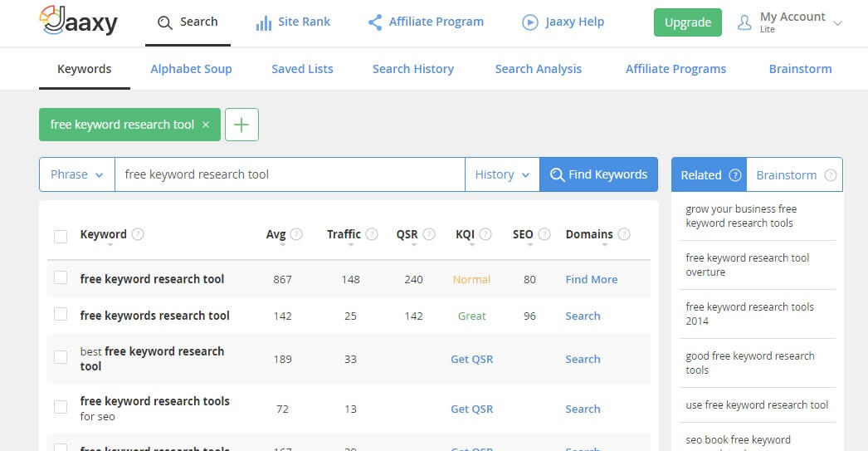The width and height of the screenshot is (868, 451).
Task: Open Jaaxy Help in top navigation
Action: pyautogui.click(x=563, y=22)
